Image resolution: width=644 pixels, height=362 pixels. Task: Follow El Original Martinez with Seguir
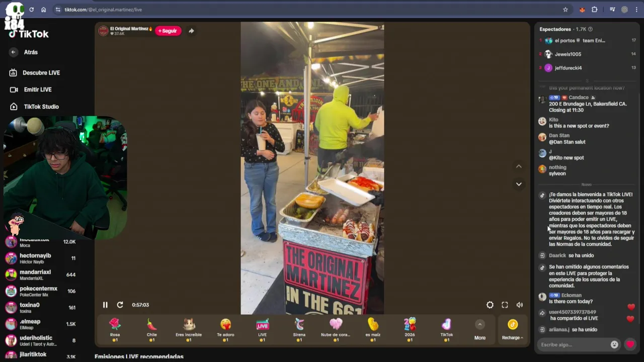pyautogui.click(x=168, y=31)
